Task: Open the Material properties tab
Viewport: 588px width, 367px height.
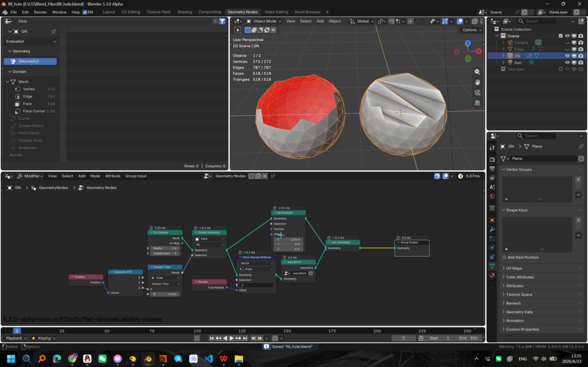Action: (492, 275)
